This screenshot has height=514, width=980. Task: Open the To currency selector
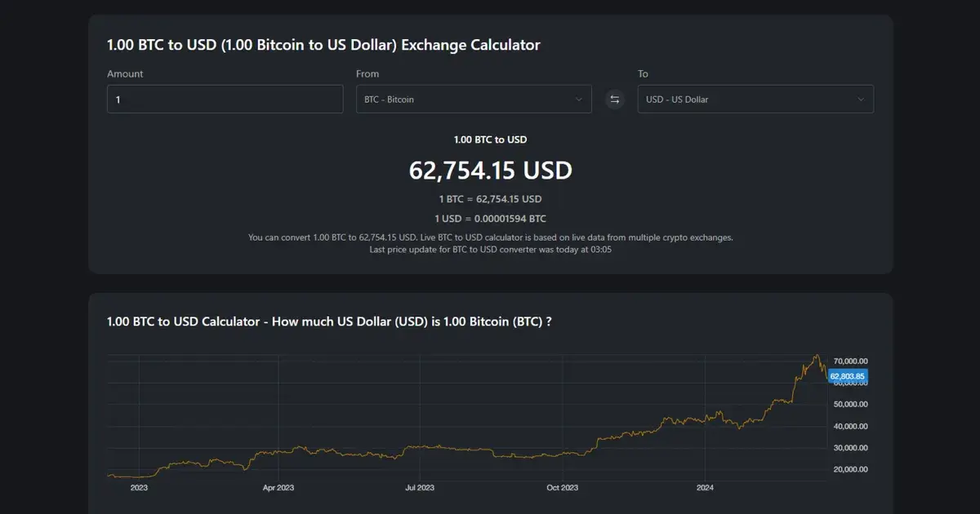pos(755,99)
